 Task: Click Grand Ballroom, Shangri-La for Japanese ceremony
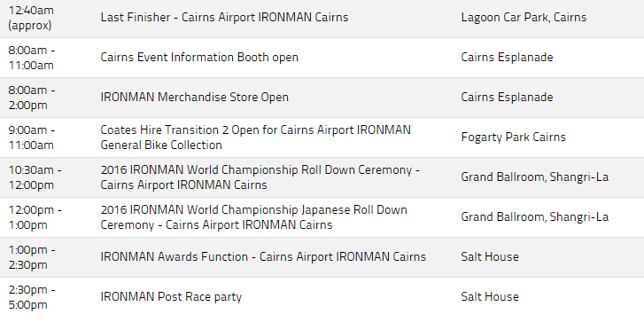pos(535,216)
